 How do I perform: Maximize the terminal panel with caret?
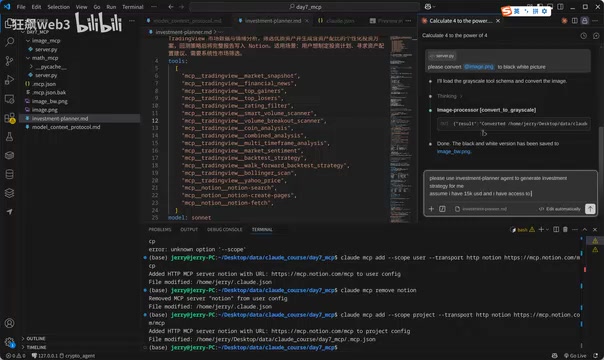coord(585,229)
